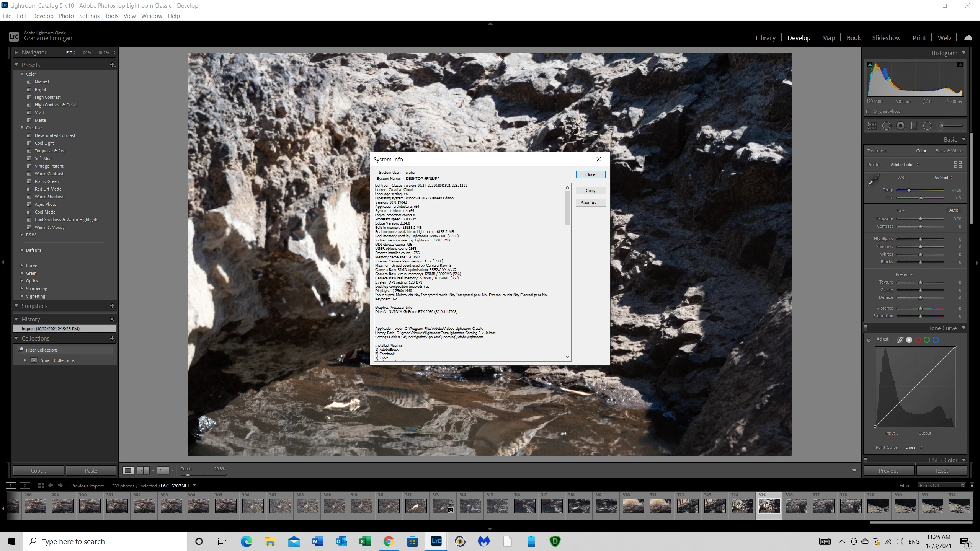The width and height of the screenshot is (980, 551).
Task: Open the Library module
Action: (x=765, y=38)
